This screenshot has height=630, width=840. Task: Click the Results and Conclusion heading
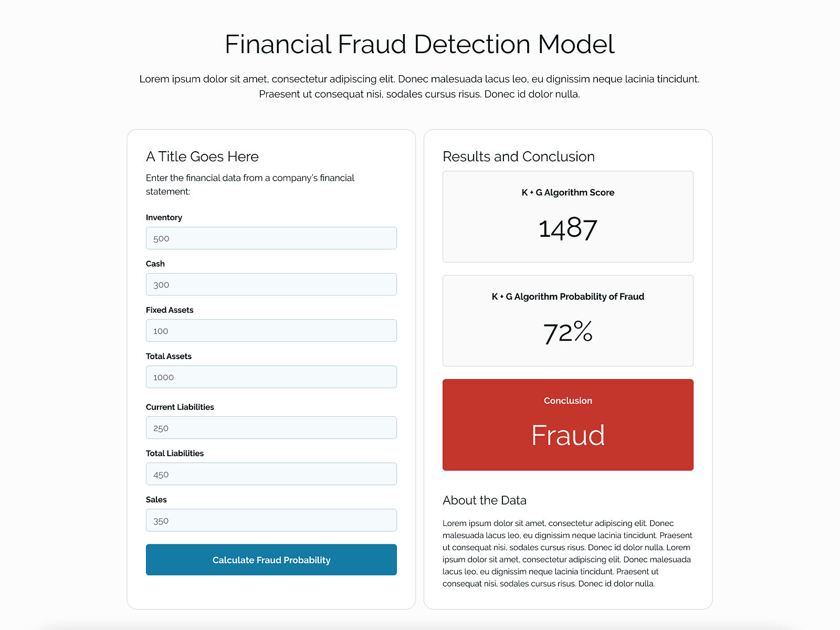click(x=519, y=156)
